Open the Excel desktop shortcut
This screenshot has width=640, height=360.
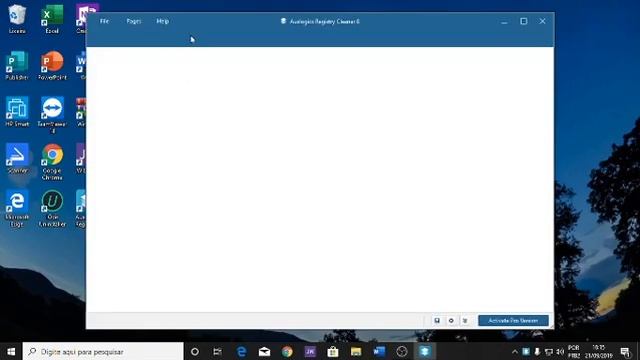pos(52,19)
